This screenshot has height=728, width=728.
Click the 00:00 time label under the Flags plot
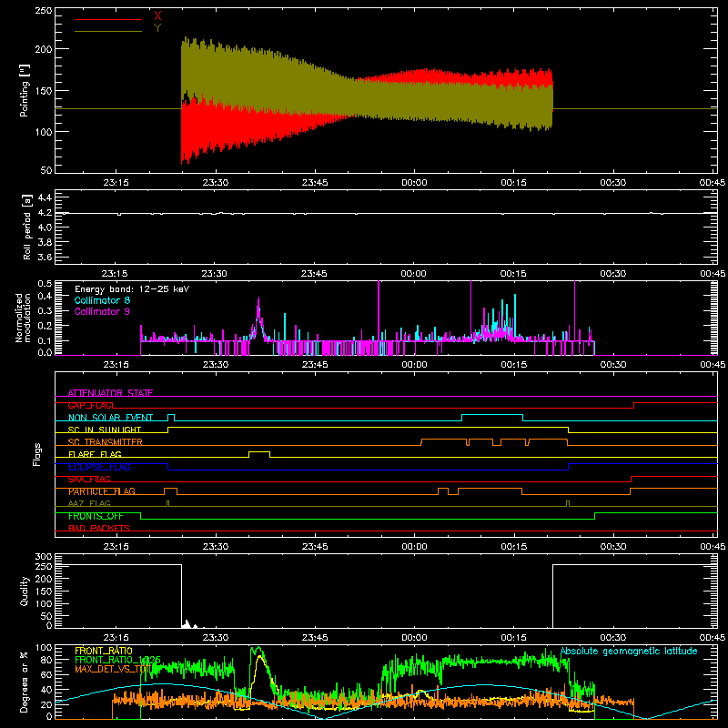(414, 547)
